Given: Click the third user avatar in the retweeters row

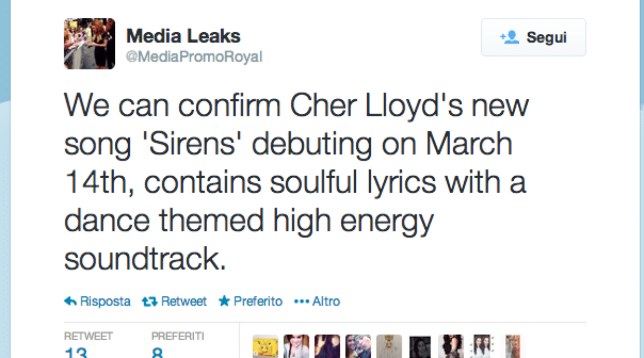Looking at the screenshot, I should [327, 347].
